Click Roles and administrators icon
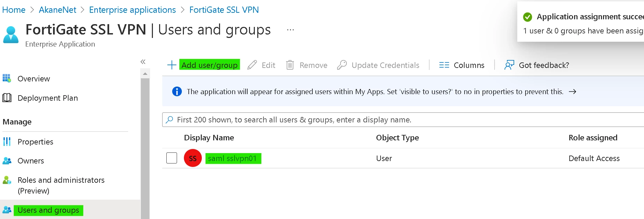 point(7,180)
